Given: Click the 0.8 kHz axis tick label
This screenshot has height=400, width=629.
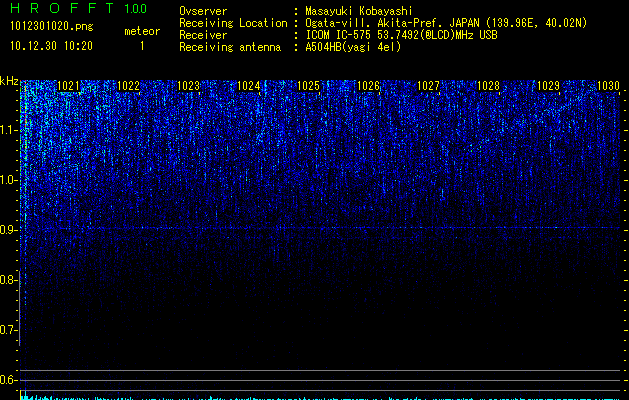Looking at the screenshot, I should [9, 280].
